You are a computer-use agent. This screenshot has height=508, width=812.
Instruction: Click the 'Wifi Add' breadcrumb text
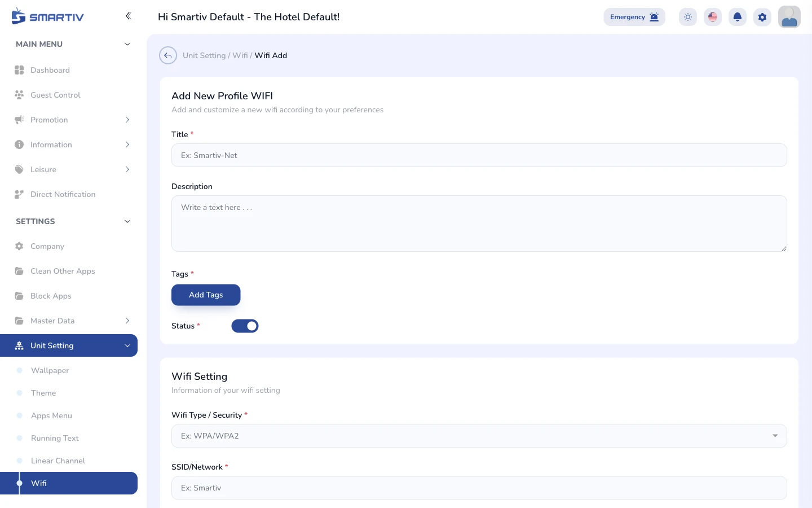point(271,55)
